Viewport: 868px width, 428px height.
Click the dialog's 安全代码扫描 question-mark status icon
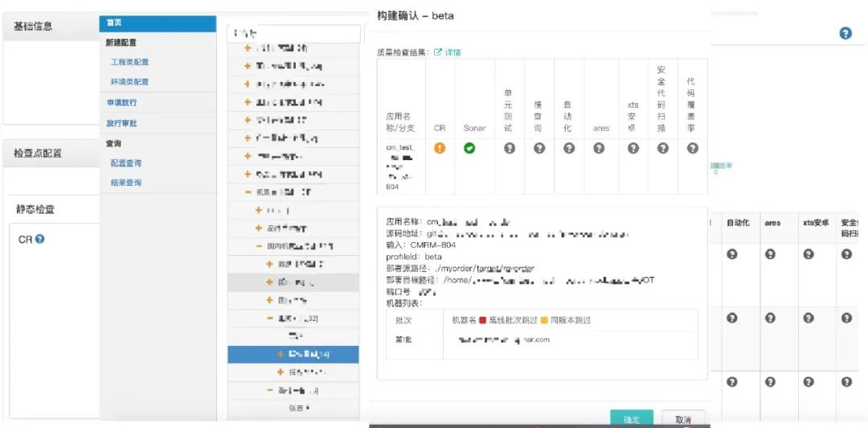663,148
